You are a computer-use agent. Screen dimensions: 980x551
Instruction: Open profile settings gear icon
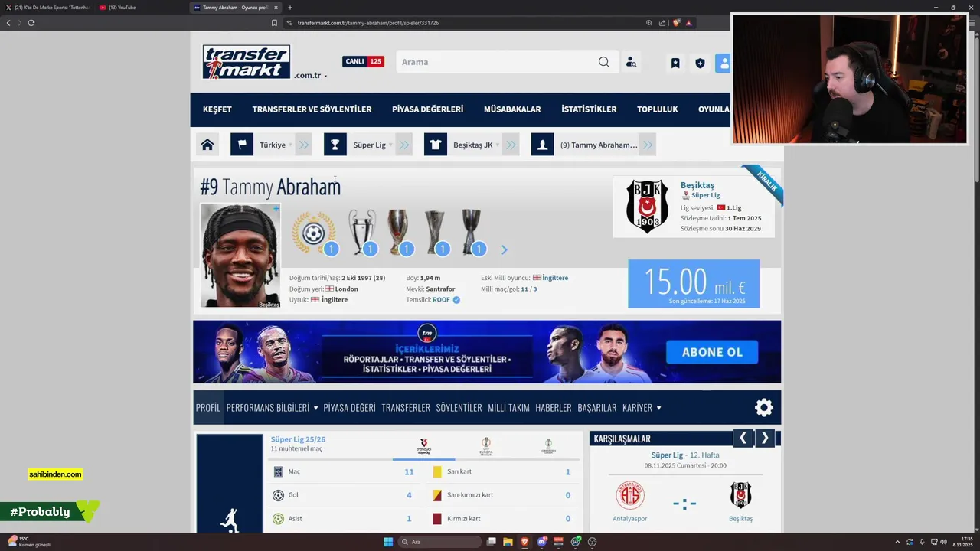click(764, 408)
